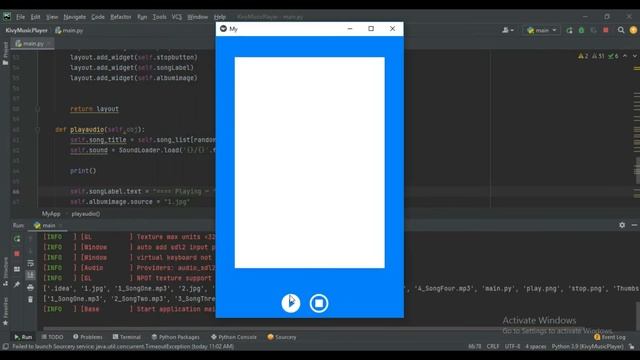Click the Search Everywhere magnifier icon

[621, 30]
